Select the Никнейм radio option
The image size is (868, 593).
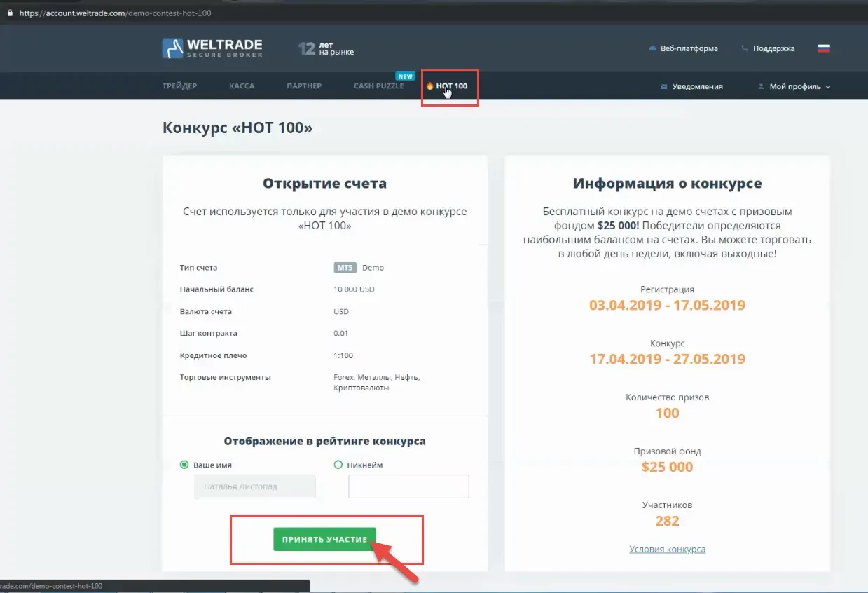(338, 464)
